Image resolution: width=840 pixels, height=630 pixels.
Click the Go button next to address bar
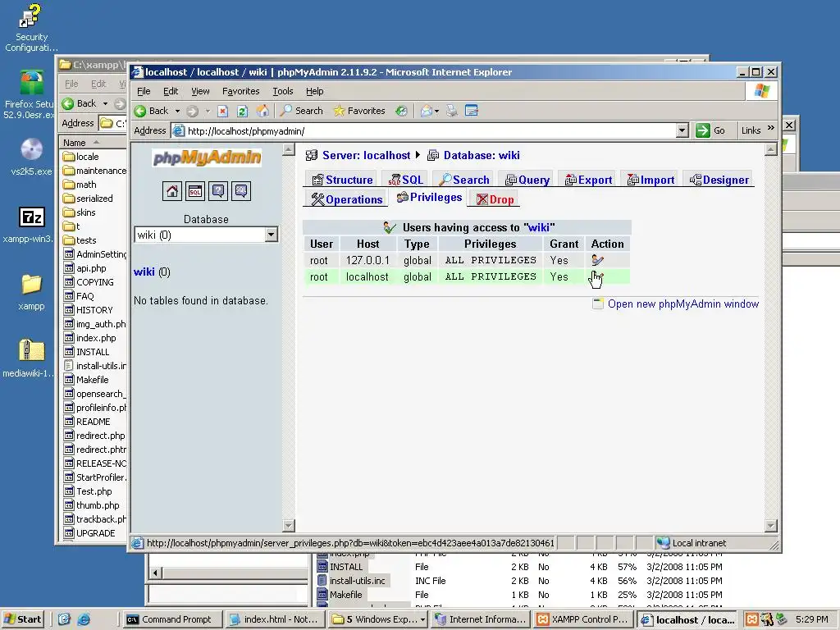[x=710, y=130]
